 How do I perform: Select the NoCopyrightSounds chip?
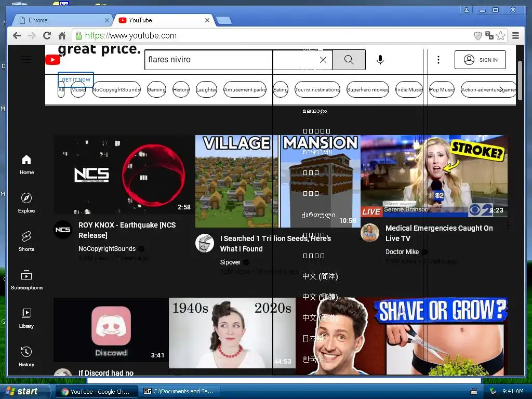(x=116, y=89)
